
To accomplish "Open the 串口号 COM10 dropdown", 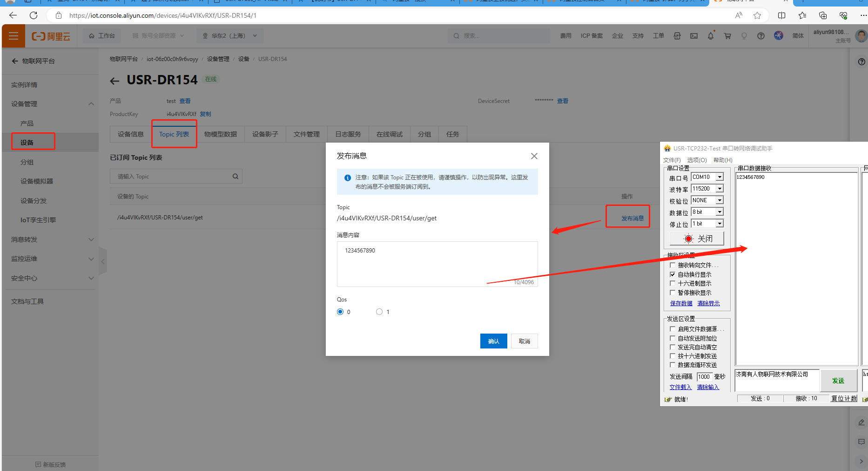I will 720,177.
